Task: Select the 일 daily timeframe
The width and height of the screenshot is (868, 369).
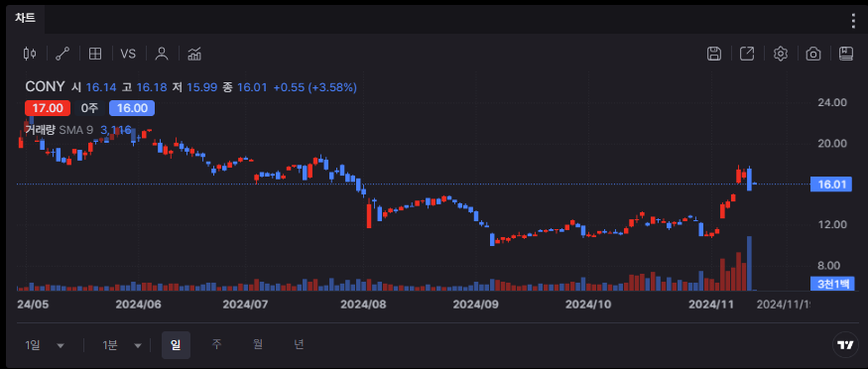Action: click(x=176, y=345)
